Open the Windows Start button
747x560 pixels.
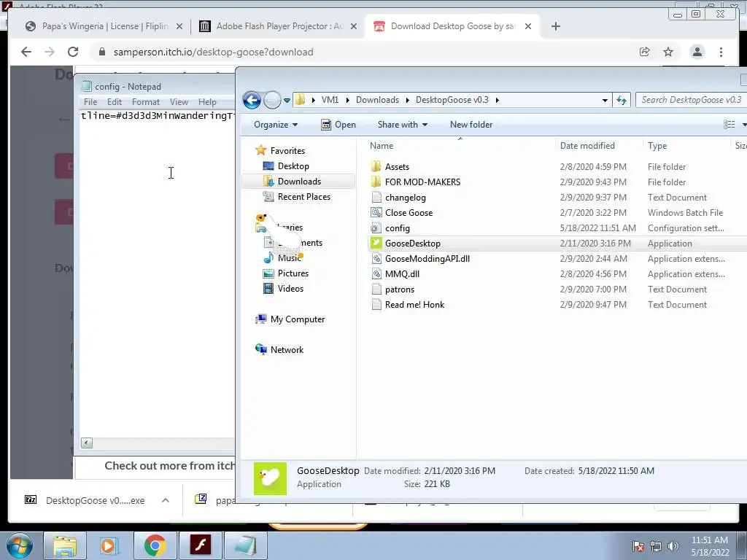19,545
